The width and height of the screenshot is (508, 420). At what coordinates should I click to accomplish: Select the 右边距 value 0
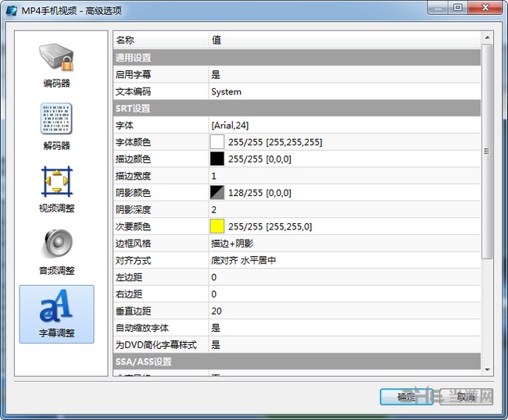point(214,294)
